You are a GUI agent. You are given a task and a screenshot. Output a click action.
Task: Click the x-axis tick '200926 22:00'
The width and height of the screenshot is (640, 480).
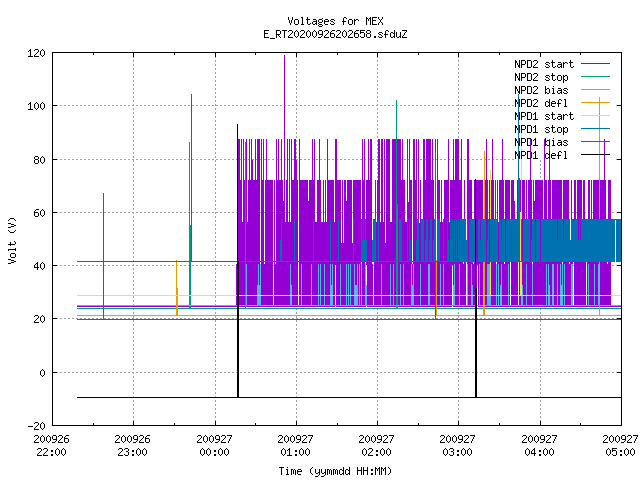coord(51,446)
